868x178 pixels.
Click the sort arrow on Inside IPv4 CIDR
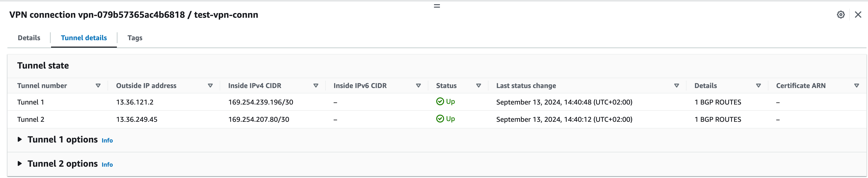(x=316, y=86)
